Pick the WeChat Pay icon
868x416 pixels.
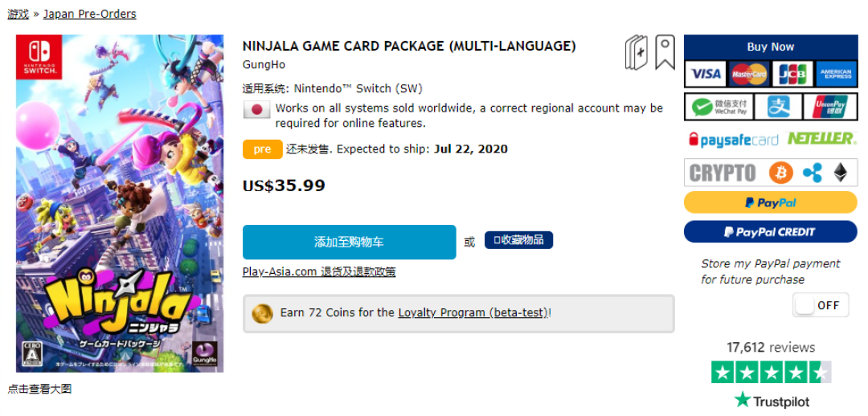click(x=719, y=107)
